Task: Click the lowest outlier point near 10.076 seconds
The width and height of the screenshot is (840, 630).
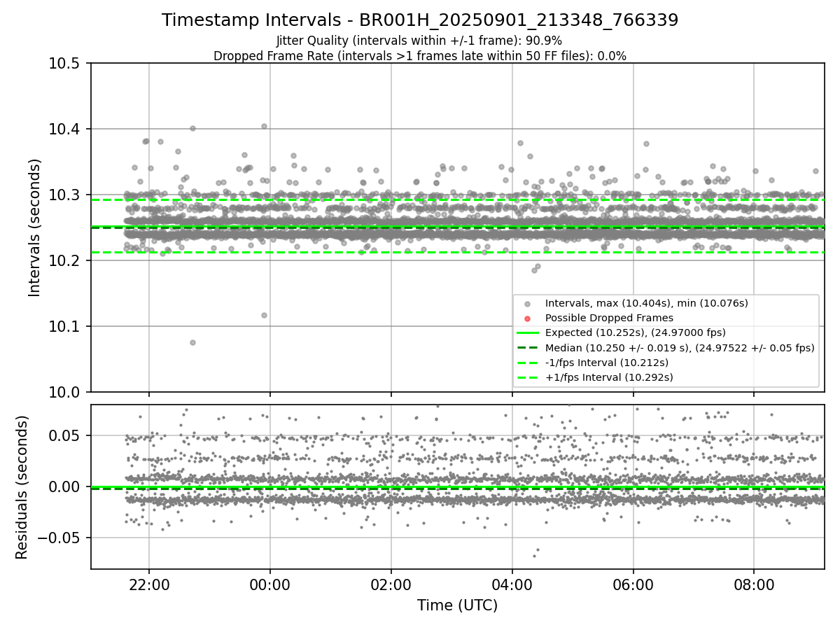Action: pyautogui.click(x=192, y=342)
